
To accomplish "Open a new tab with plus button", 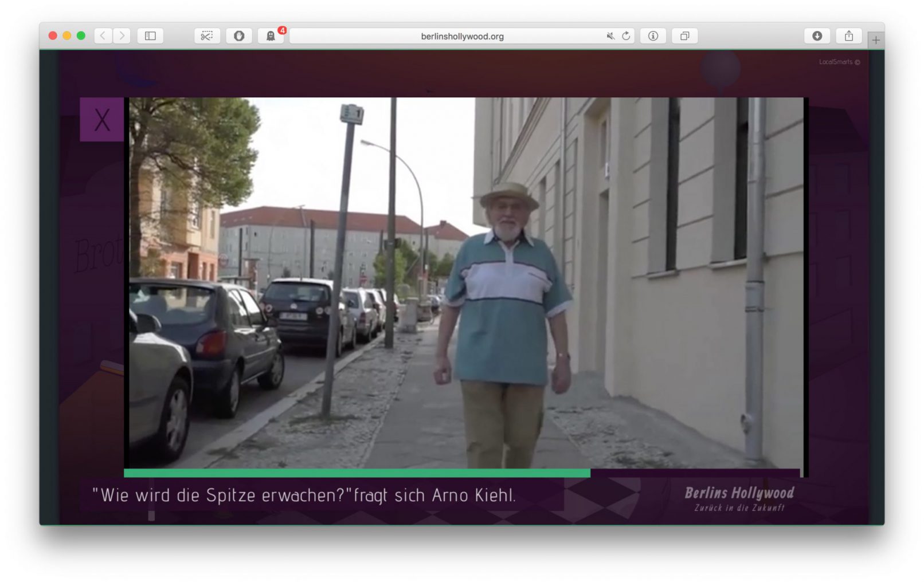I will (875, 40).
